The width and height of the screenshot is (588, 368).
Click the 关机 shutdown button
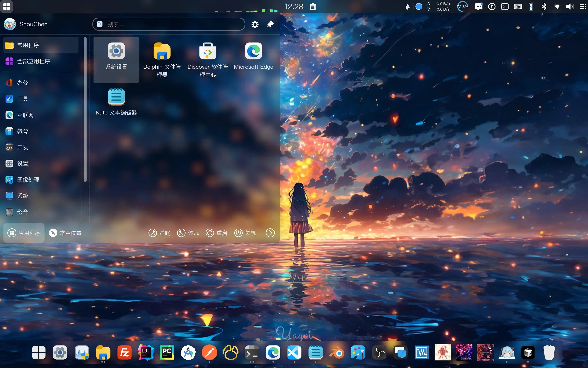tap(245, 233)
